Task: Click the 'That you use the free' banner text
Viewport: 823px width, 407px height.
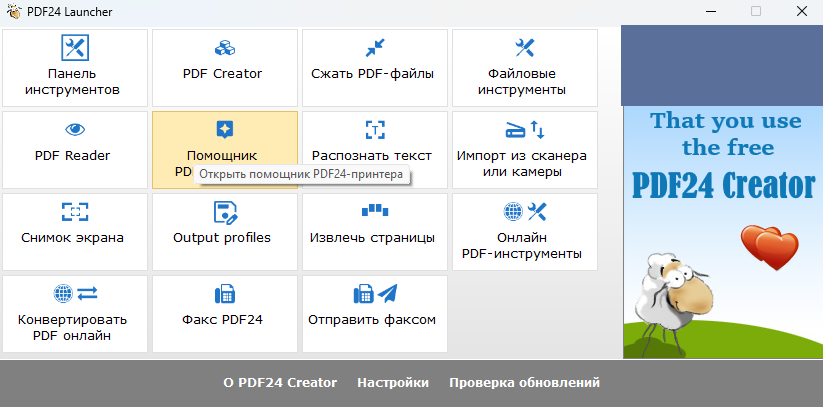Action: 726,134
